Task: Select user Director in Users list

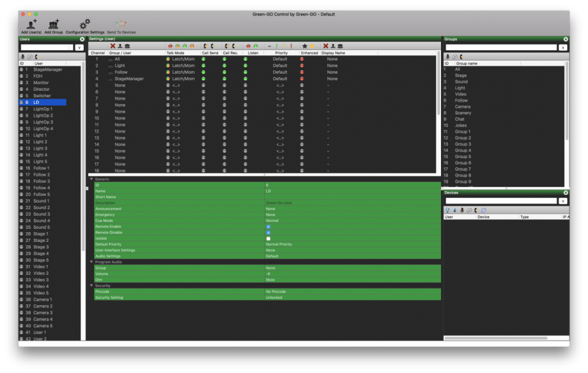Action: (42, 89)
